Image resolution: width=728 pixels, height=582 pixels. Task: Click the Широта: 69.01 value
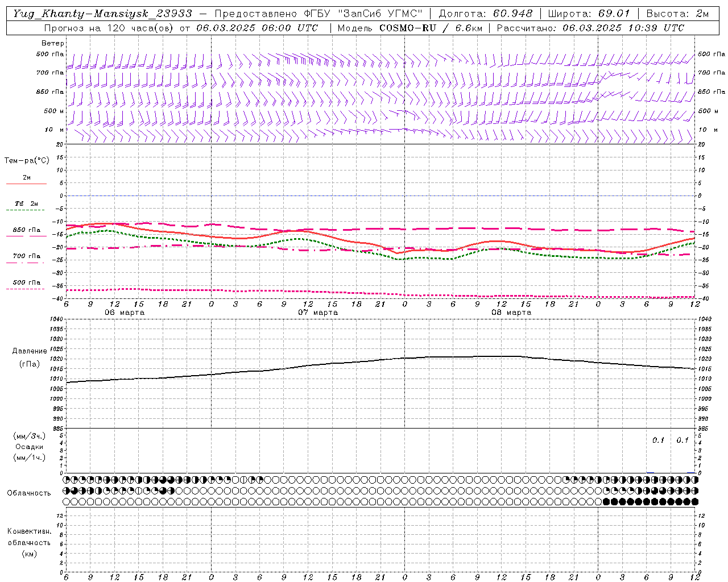pos(589,14)
